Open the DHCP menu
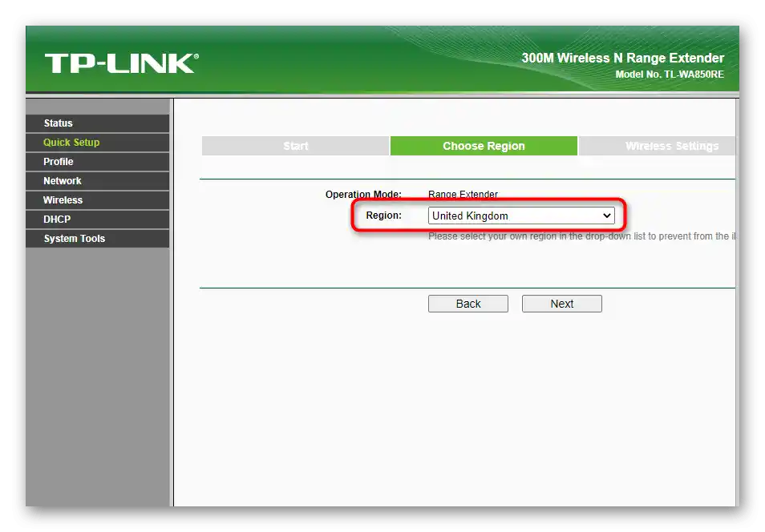Screen dimensions: 765x532 [x=98, y=220]
